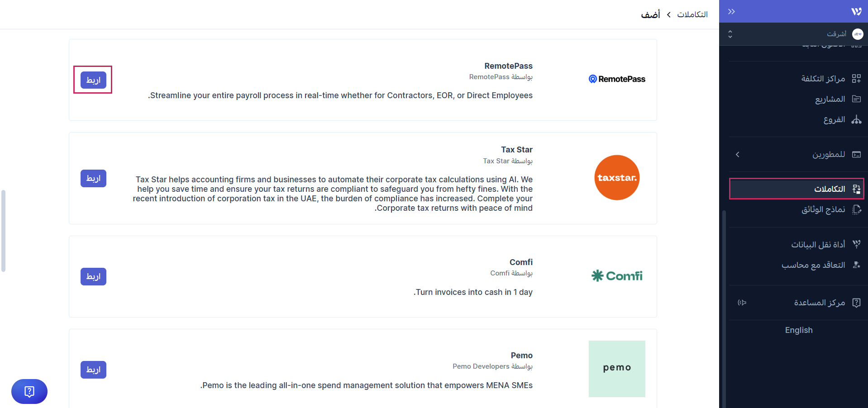Click the cost centers icon in sidebar
Screen dimensions: 868x408
856,79
